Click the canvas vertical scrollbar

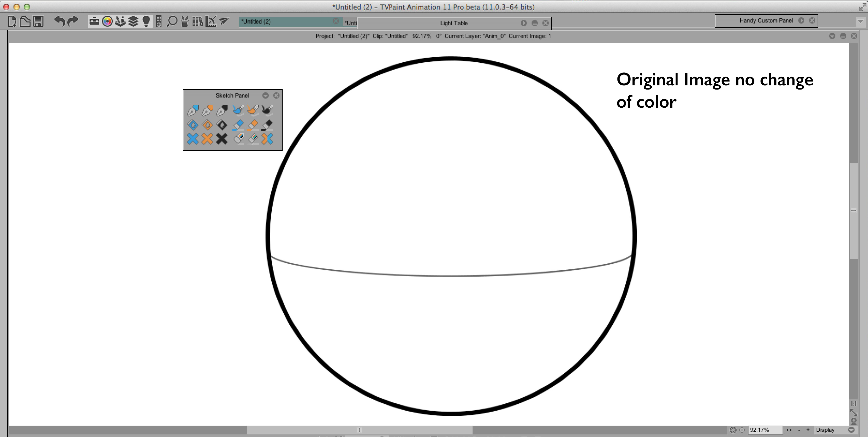point(854,211)
